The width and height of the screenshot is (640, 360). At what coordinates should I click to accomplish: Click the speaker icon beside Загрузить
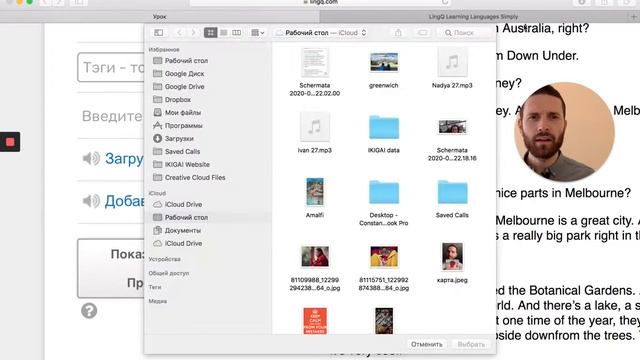(91, 158)
